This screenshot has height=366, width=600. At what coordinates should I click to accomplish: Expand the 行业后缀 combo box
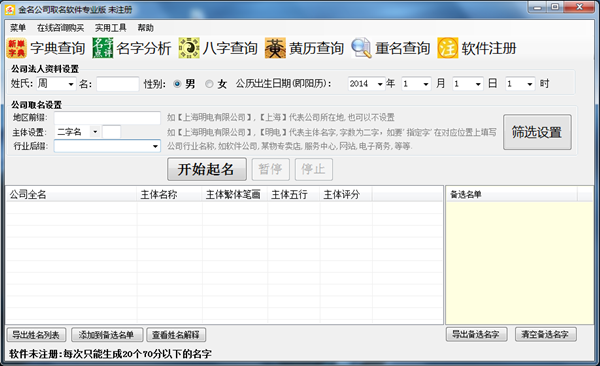(x=155, y=146)
